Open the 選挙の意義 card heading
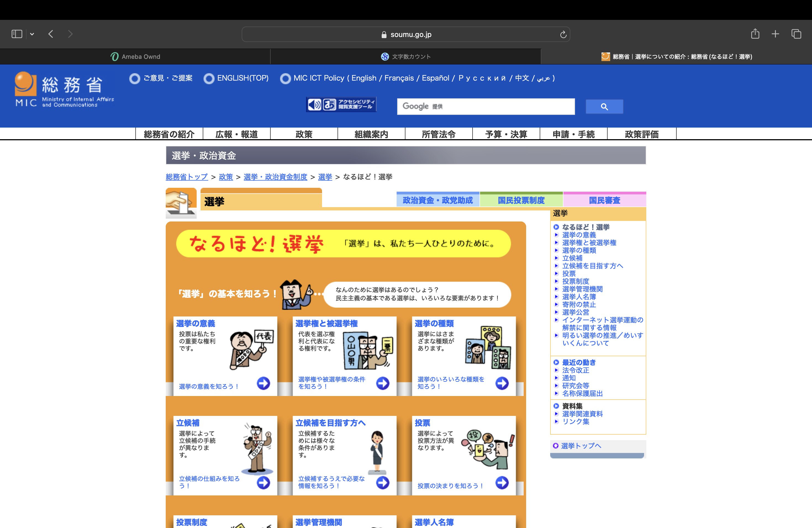This screenshot has width=812, height=528. click(196, 323)
